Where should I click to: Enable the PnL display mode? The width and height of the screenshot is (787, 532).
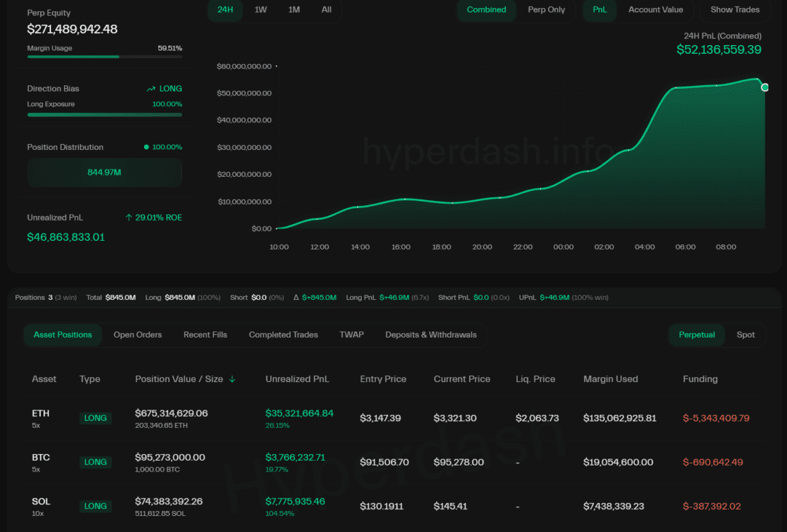[599, 10]
